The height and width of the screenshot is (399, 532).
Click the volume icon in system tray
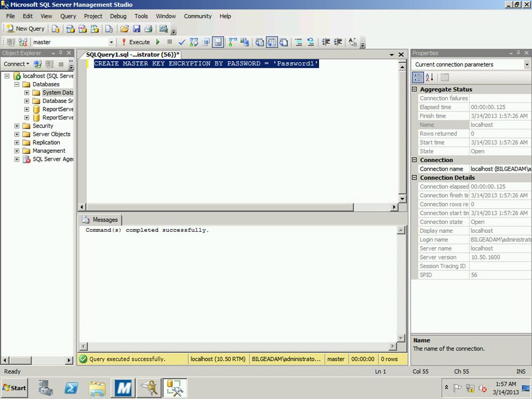click(x=482, y=388)
